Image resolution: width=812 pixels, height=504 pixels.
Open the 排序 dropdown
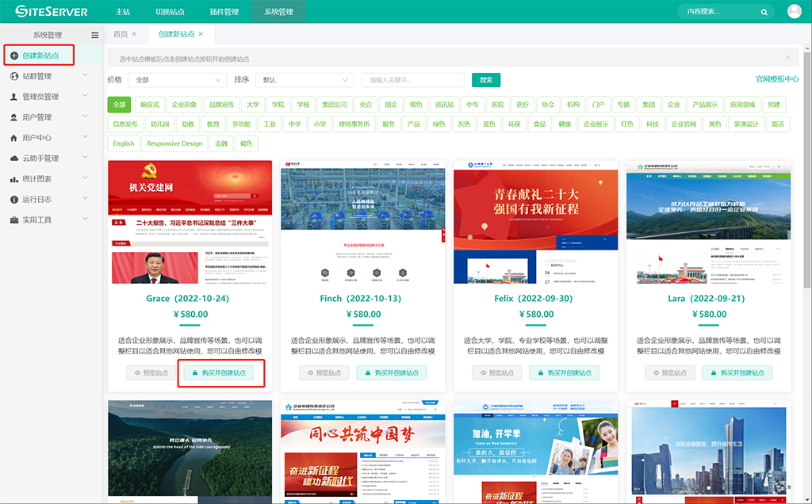point(304,80)
